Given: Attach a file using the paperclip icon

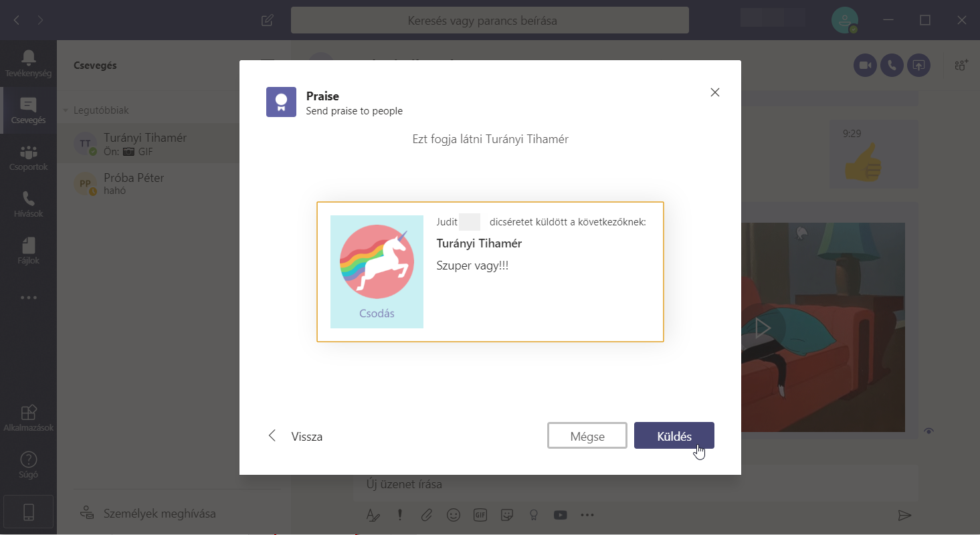Looking at the screenshot, I should pos(426,515).
